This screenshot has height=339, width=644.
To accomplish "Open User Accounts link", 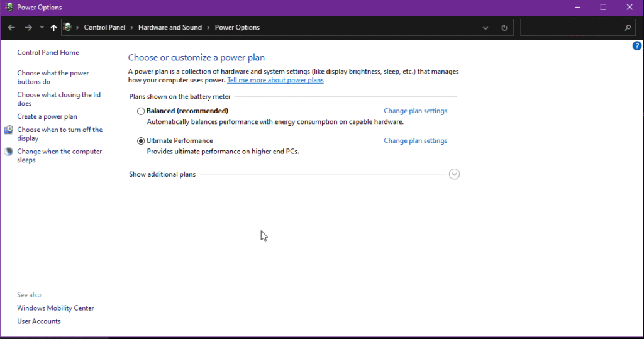I will [38, 321].
